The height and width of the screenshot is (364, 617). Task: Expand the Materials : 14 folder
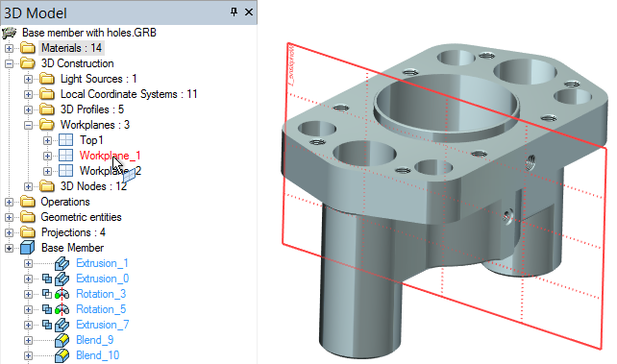pos(9,48)
